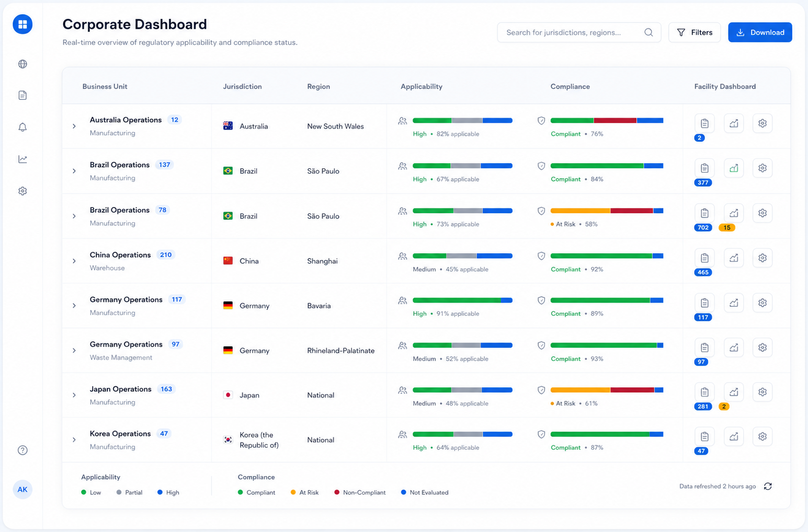Open the dashboard grid icon in sidebar
The height and width of the screenshot is (532, 808).
pyautogui.click(x=22, y=24)
